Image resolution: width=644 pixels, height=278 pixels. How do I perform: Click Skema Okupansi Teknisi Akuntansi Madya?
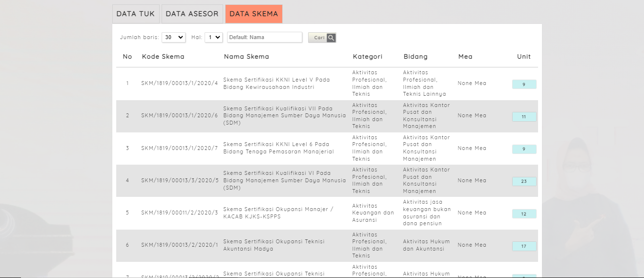pos(274,245)
